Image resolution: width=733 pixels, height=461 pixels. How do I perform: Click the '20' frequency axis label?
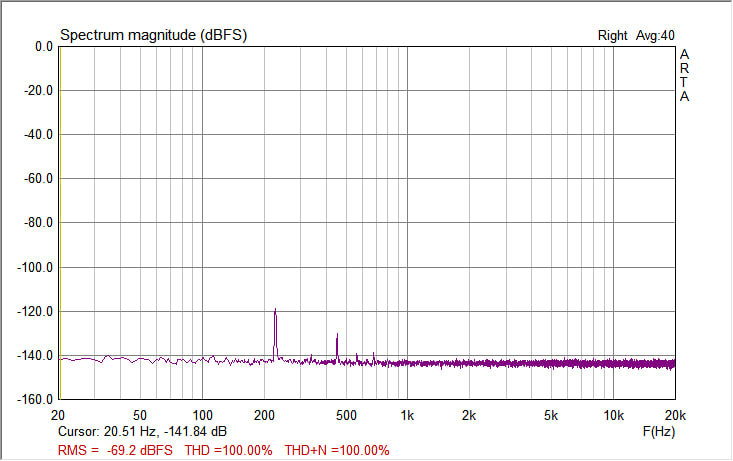[58, 415]
